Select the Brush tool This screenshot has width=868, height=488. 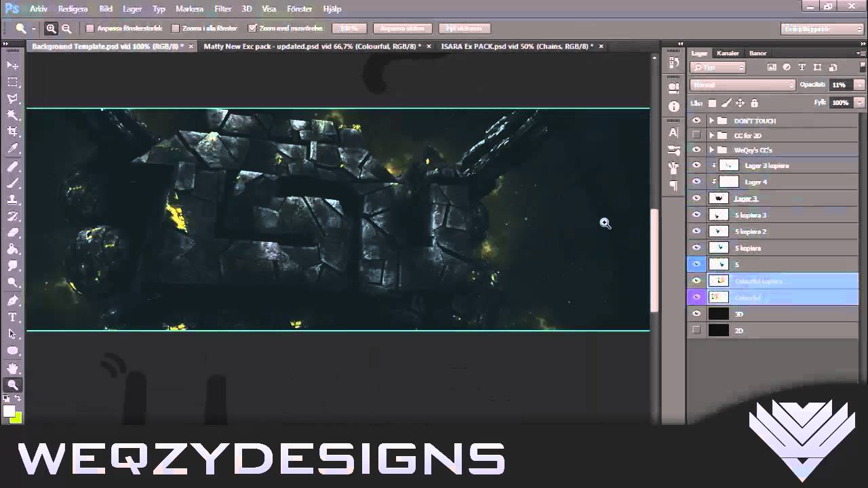click(x=12, y=183)
